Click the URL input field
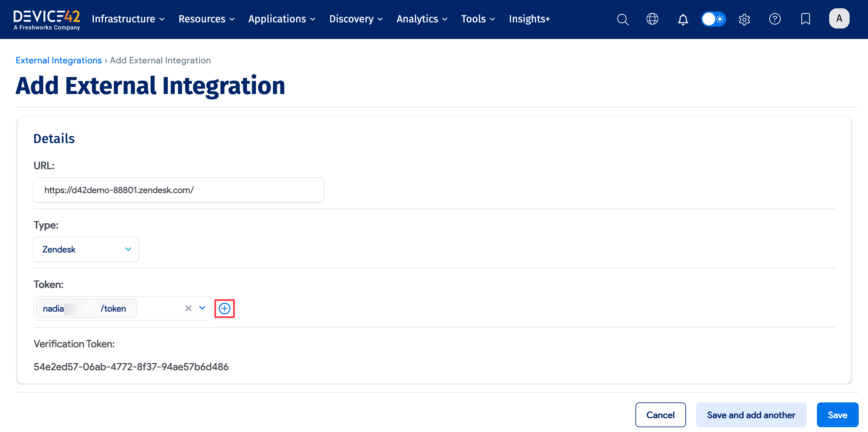This screenshot has width=868, height=432. pyautogui.click(x=178, y=190)
